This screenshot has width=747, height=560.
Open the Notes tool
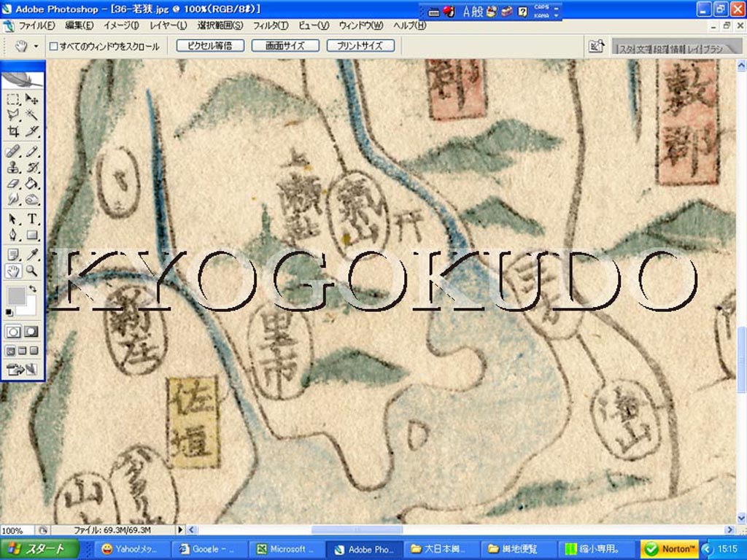[13, 254]
